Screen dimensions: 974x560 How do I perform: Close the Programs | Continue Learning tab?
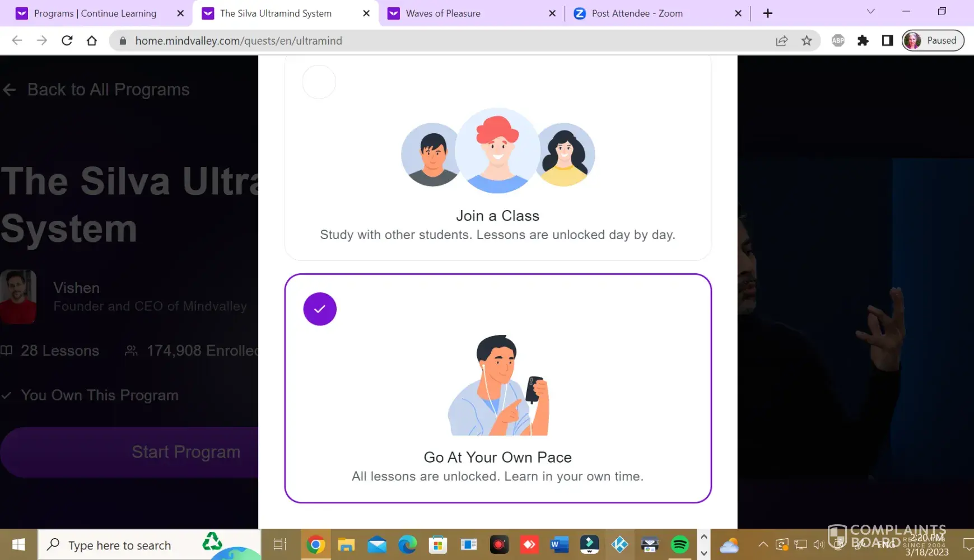pos(180,13)
